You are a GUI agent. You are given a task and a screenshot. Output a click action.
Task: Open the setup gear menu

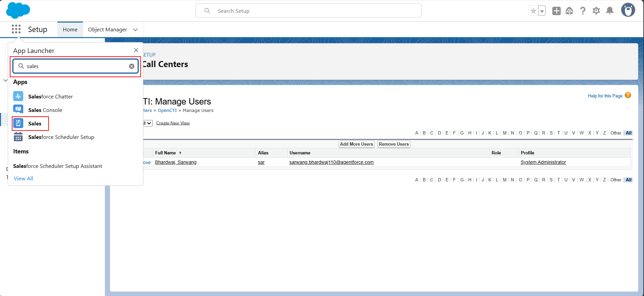click(x=596, y=11)
